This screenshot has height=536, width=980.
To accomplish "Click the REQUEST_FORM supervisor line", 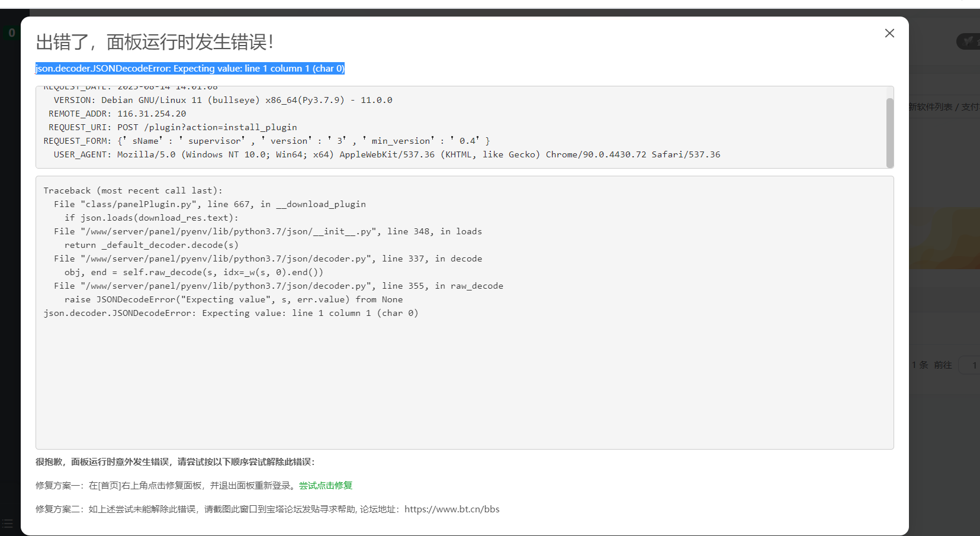I will (266, 141).
